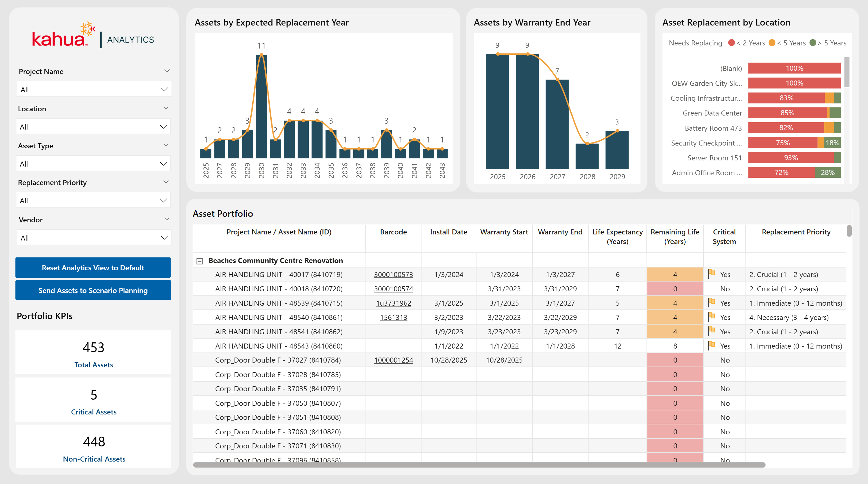Click the orange '< 5 Years' legend marker
This screenshot has width=868, height=484.
coord(772,43)
